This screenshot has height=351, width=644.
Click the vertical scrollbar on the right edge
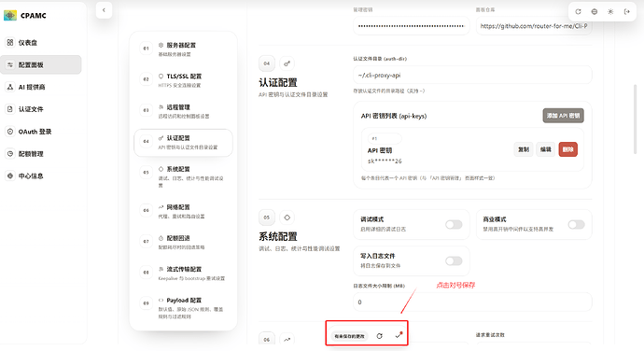tap(635, 119)
